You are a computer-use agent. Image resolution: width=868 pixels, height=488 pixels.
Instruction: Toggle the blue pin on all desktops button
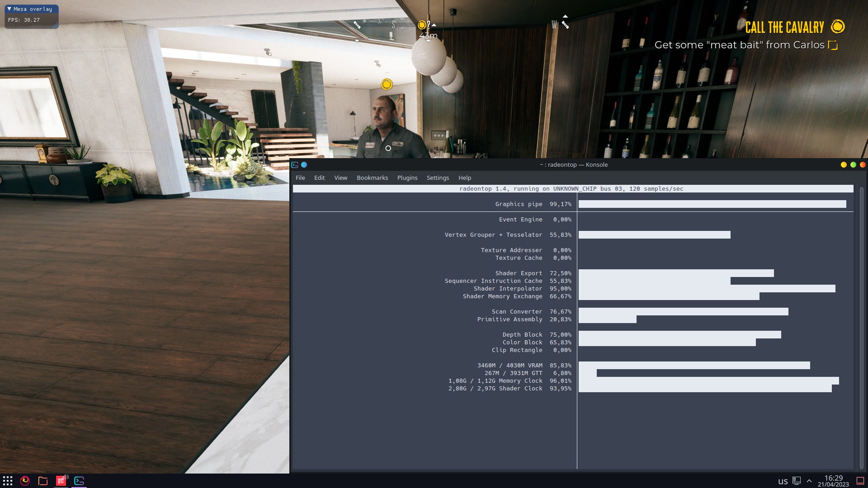(304, 165)
